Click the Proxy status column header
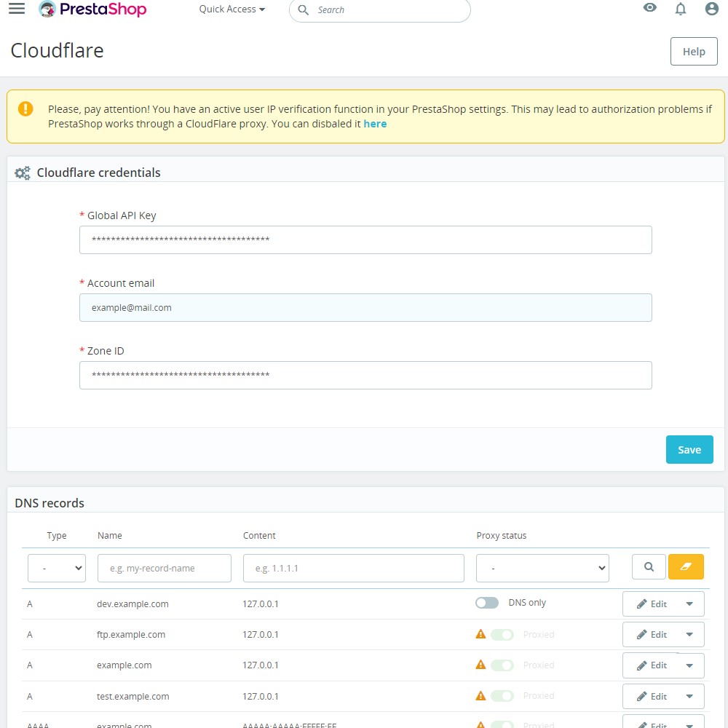This screenshot has height=728, width=728. 502,535
